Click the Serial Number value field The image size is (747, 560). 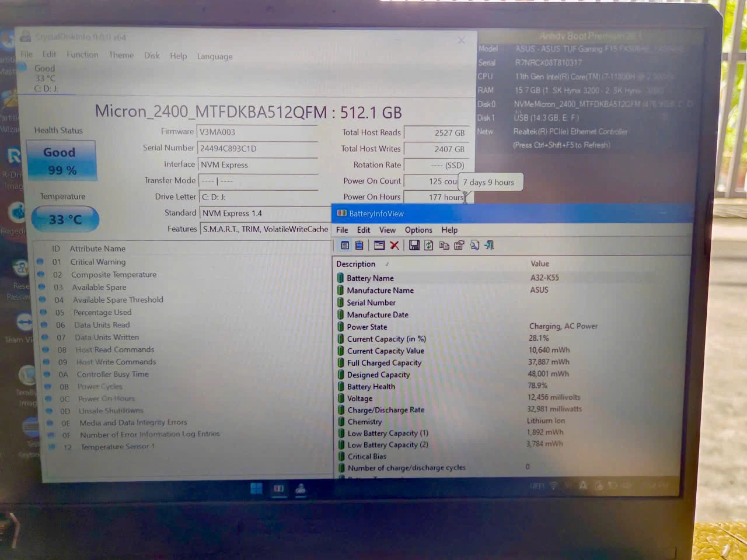(x=257, y=149)
